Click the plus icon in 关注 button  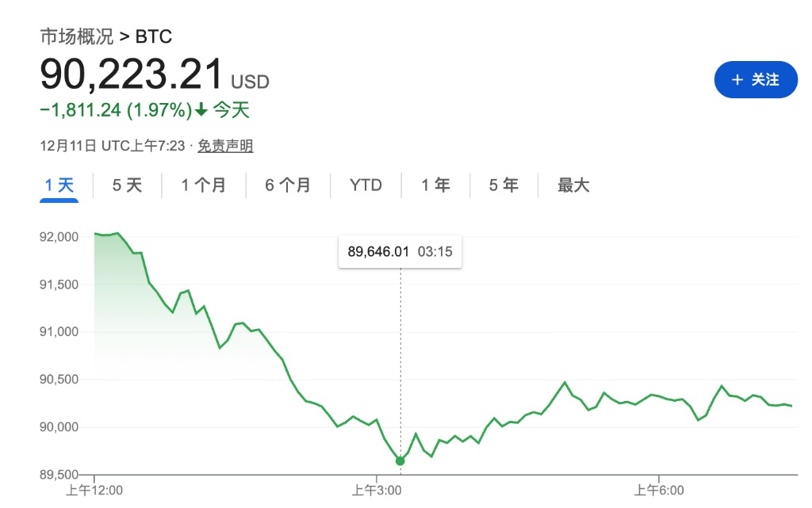tap(737, 80)
